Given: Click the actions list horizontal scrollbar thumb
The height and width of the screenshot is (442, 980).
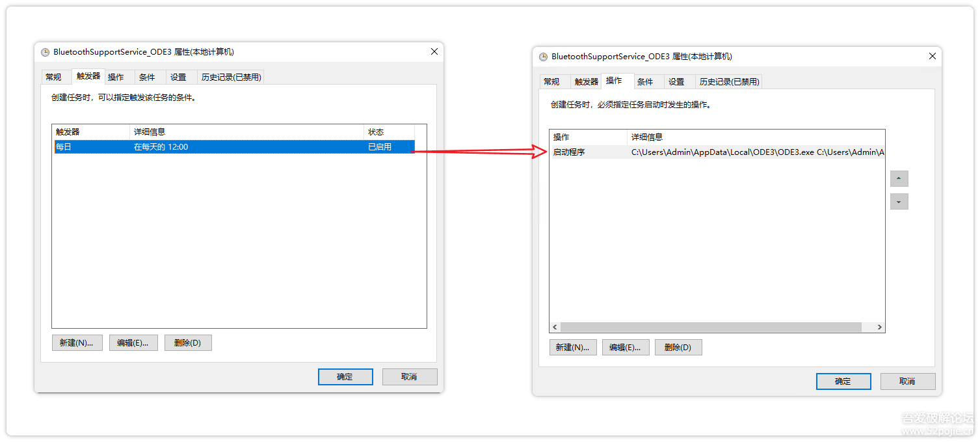Looking at the screenshot, I should pos(710,327).
